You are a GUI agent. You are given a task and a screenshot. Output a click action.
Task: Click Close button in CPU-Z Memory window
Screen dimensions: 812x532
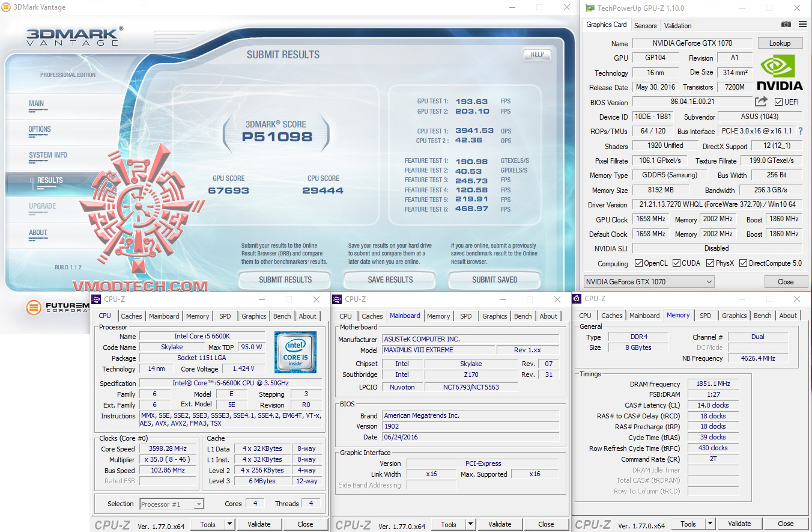[x=786, y=524]
